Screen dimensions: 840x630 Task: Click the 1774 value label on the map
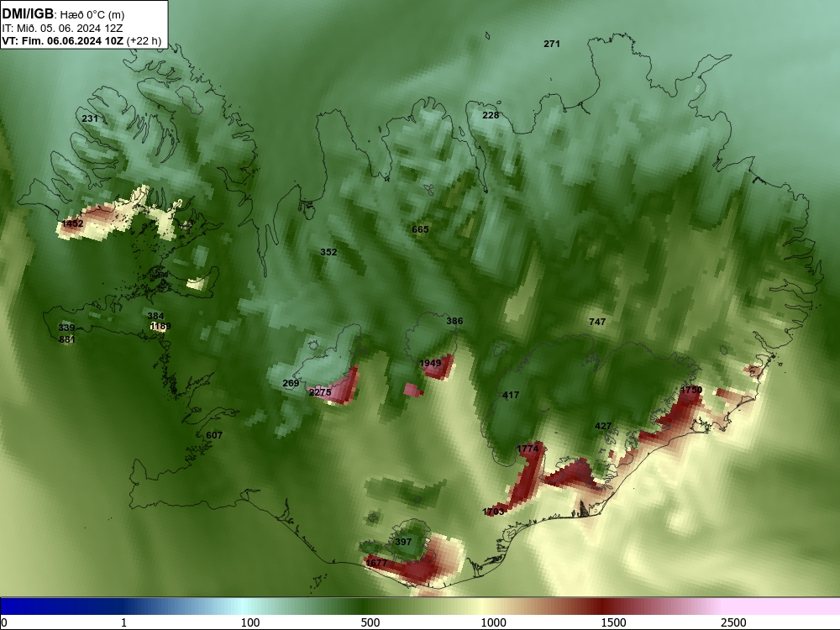pos(528,449)
